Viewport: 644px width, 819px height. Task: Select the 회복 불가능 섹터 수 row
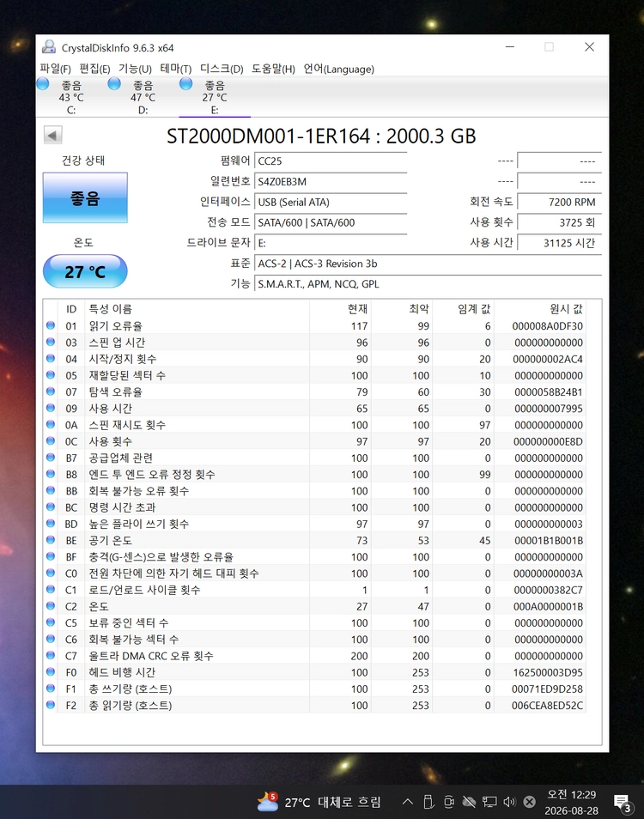click(x=314, y=640)
